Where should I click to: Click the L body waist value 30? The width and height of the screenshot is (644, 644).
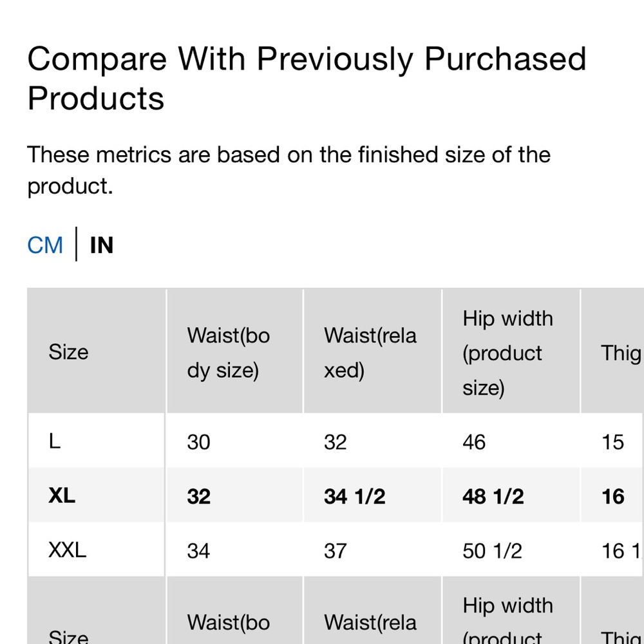[198, 442]
